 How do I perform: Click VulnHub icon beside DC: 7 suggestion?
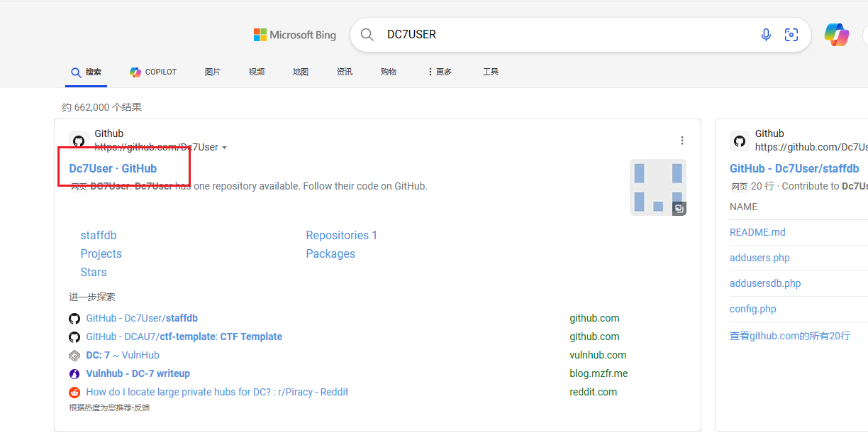pos(74,355)
